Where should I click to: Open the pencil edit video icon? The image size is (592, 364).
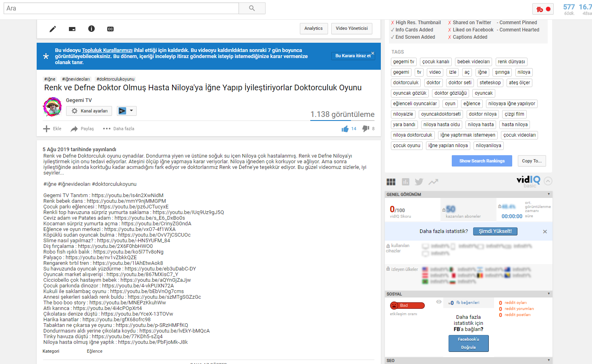point(53,29)
